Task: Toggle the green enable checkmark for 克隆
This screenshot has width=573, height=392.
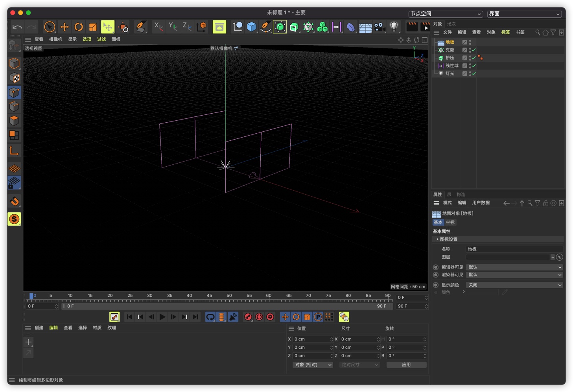Action: [474, 50]
